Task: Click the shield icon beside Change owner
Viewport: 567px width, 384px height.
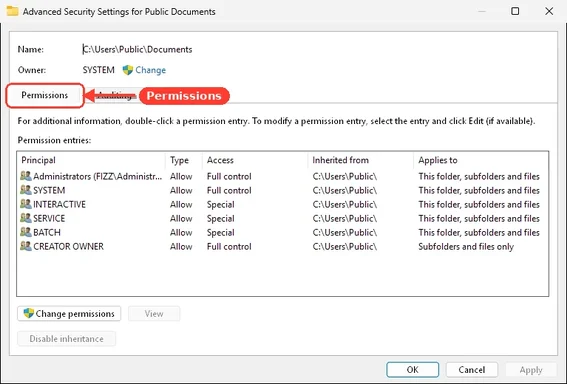Action: tap(128, 70)
